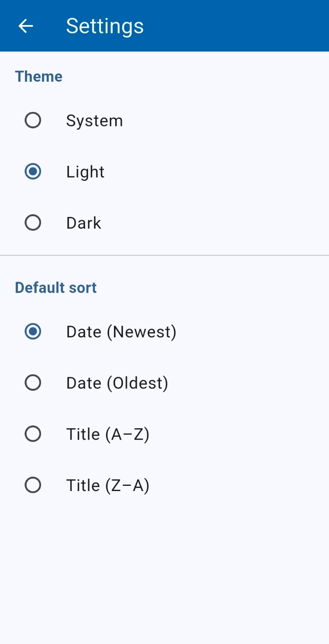This screenshot has height=644, width=329.
Task: Choose the Title (A–Z) radio circle
Action: point(33,434)
